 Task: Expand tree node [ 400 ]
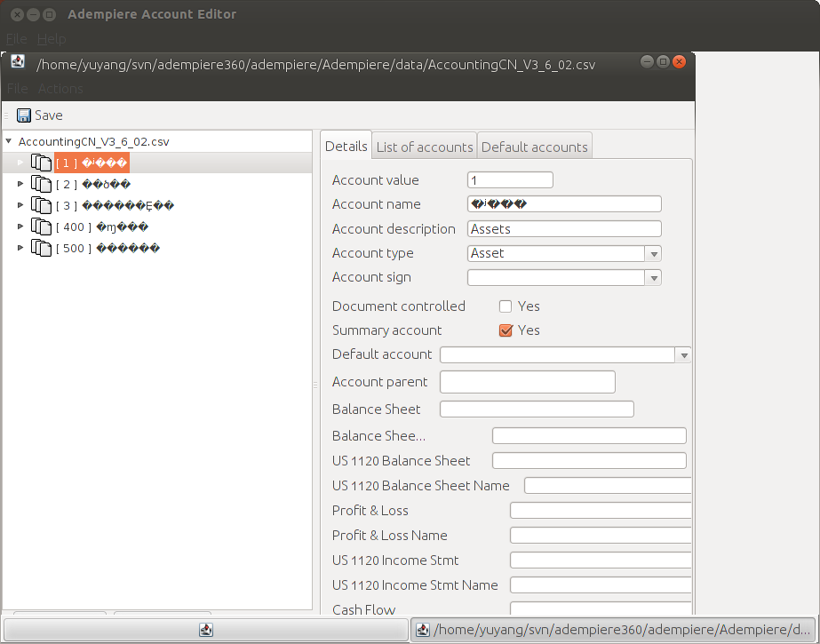click(x=20, y=227)
